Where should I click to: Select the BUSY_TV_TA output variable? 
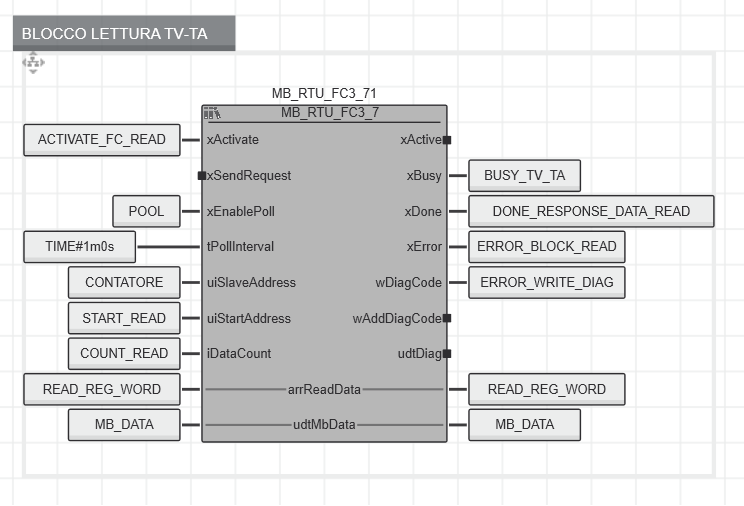[x=524, y=176]
